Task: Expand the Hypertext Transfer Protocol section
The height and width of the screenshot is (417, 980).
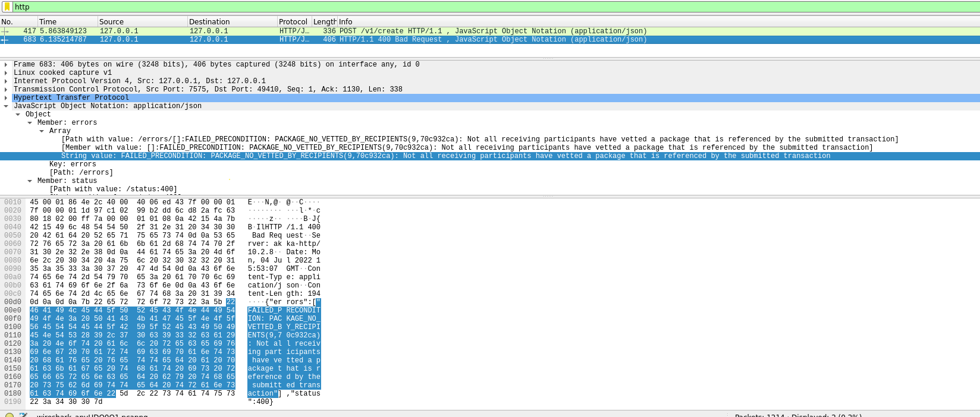Action: click(6, 97)
